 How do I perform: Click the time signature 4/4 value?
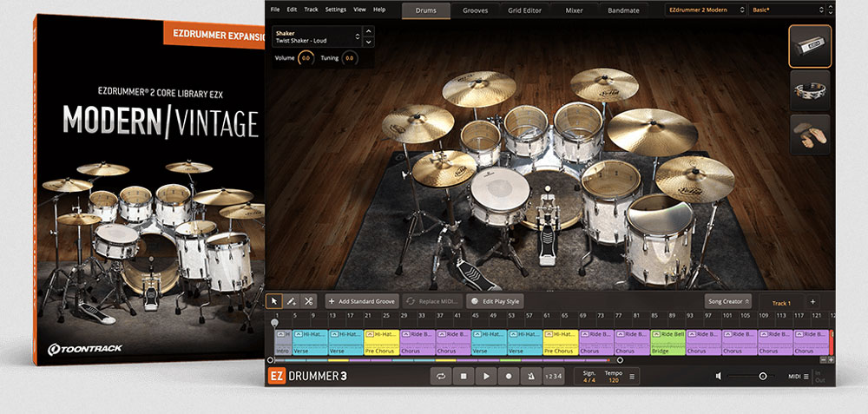point(589,380)
